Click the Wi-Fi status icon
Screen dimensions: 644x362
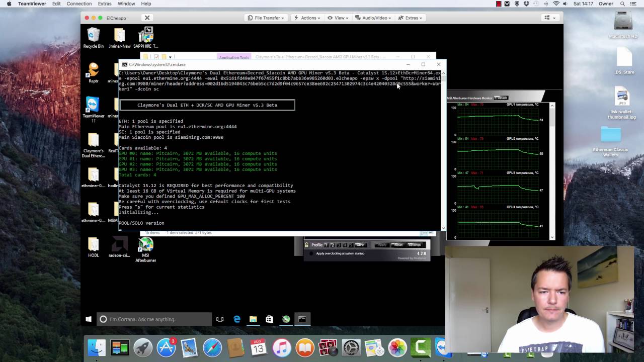556,4
